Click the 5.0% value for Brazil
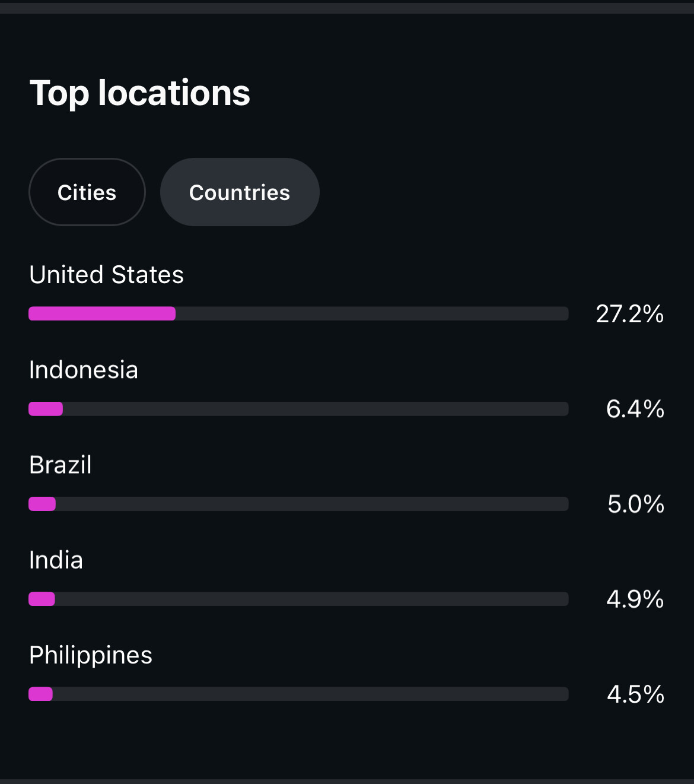The image size is (694, 784). tap(635, 504)
